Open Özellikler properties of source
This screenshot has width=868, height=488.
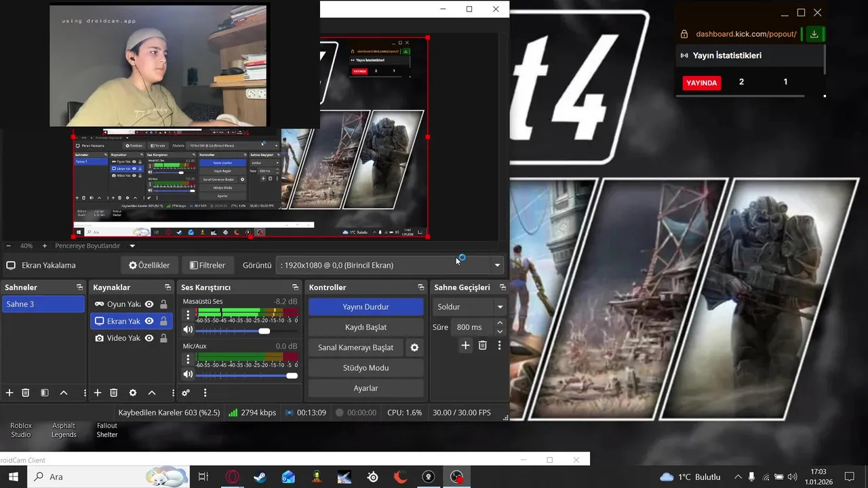pyautogui.click(x=149, y=265)
